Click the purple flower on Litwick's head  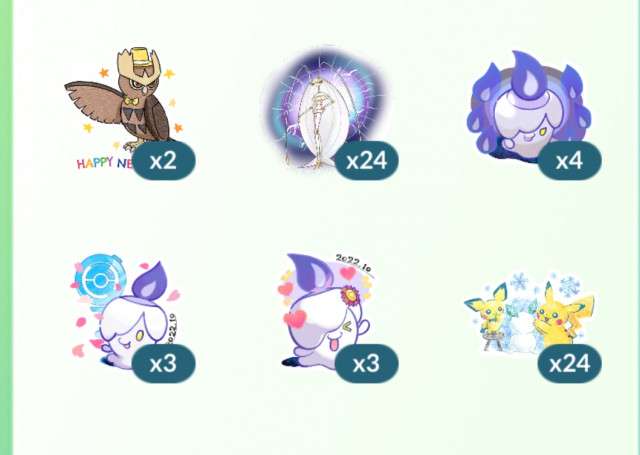[350, 295]
